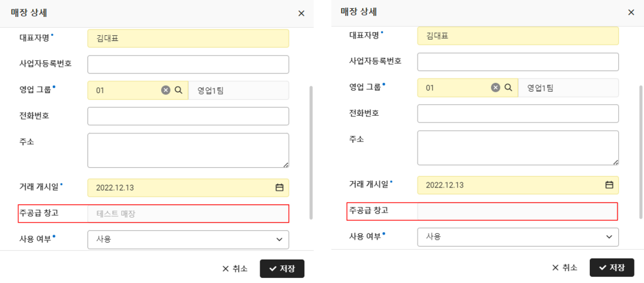
Task: Click the 전화번호 input in right dialog
Action: click(x=518, y=113)
